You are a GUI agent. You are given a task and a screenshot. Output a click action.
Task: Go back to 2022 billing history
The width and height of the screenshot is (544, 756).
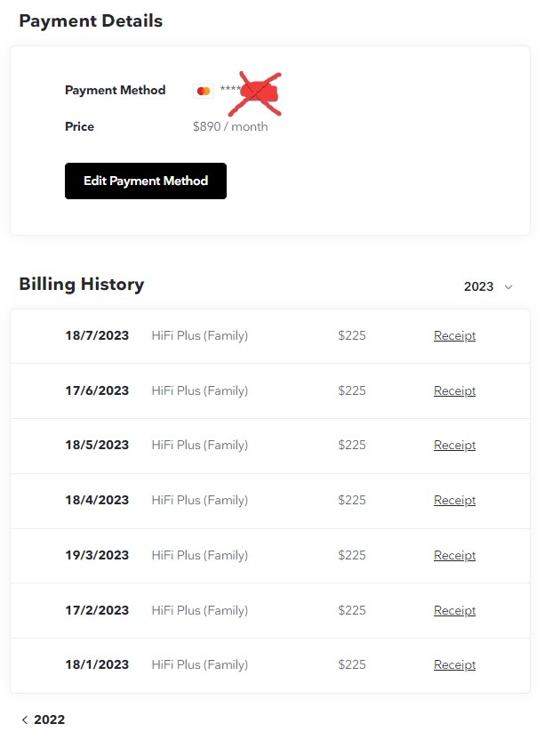(43, 720)
